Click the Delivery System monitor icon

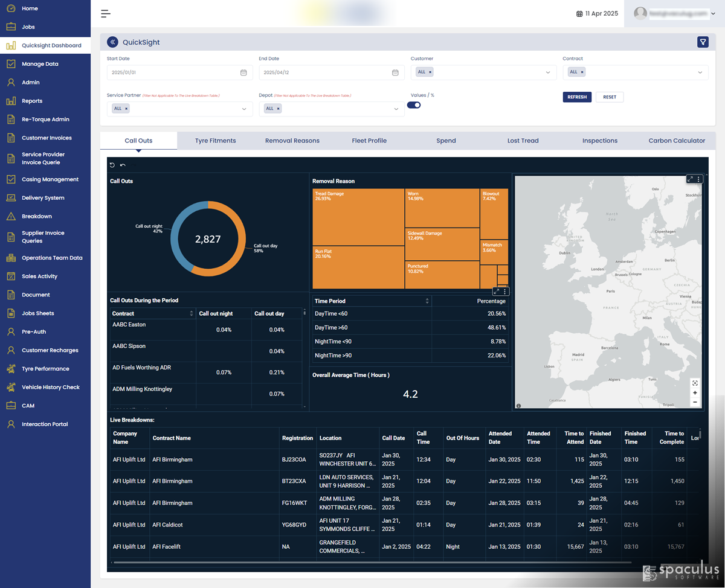(11, 198)
